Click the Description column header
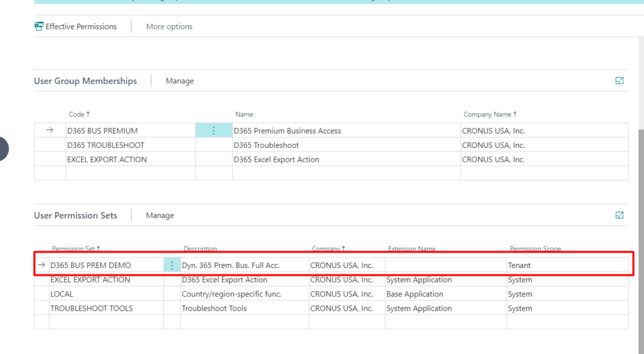The image size is (644, 354). point(200,248)
